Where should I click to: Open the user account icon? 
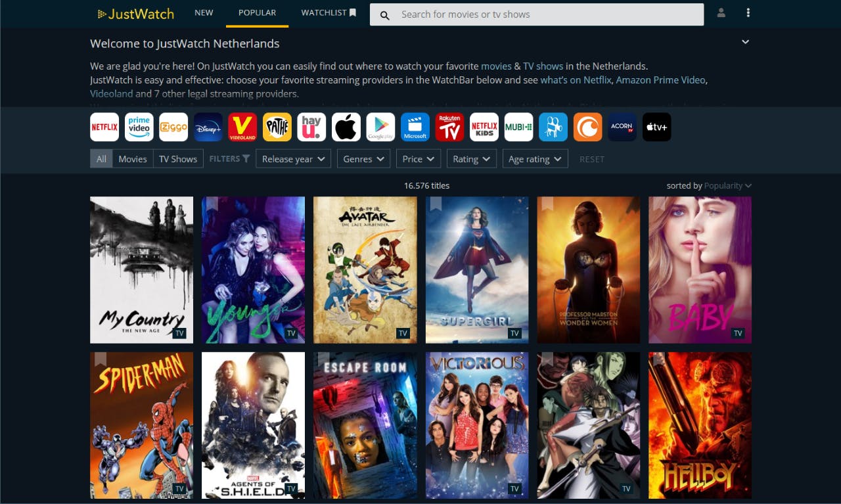(721, 13)
